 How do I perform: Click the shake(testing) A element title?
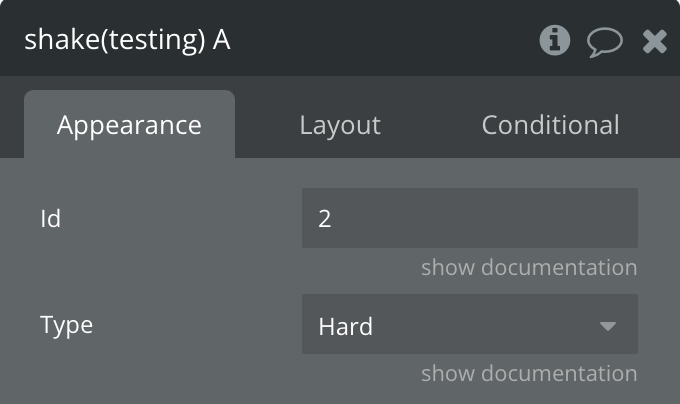pos(127,41)
